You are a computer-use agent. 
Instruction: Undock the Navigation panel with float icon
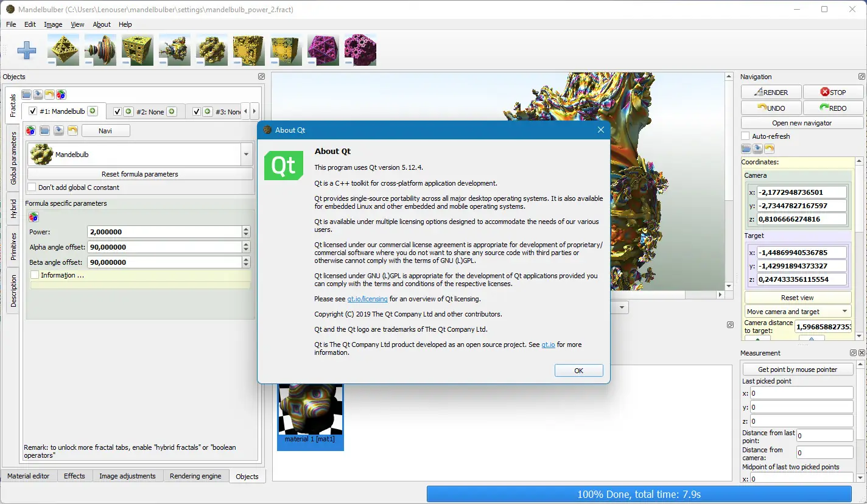pos(862,77)
